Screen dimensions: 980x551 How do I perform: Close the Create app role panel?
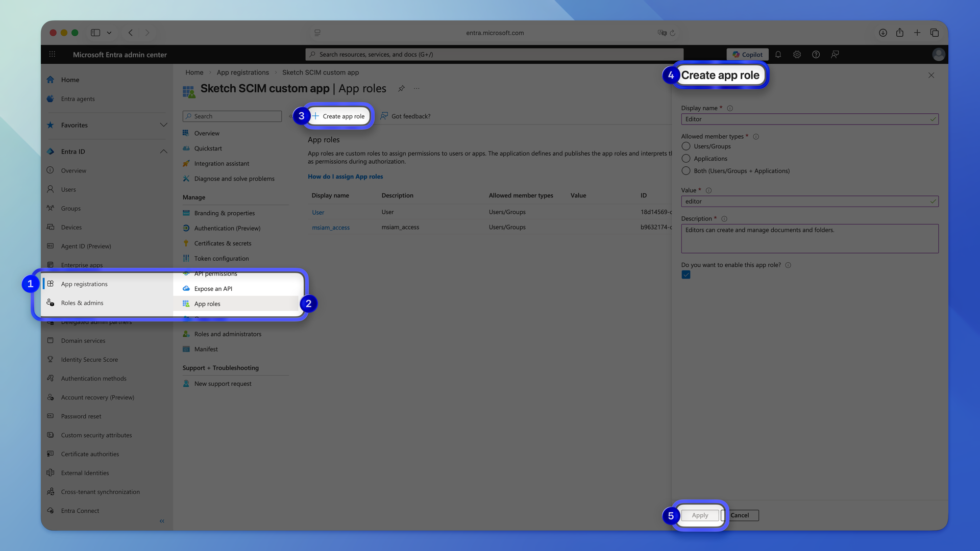pyautogui.click(x=931, y=75)
